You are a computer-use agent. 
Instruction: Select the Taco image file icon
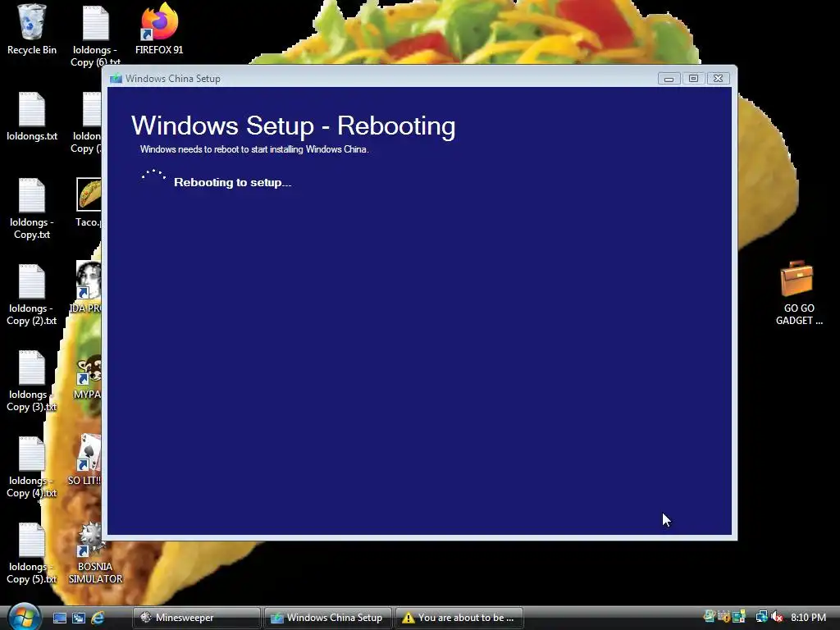coord(89,203)
